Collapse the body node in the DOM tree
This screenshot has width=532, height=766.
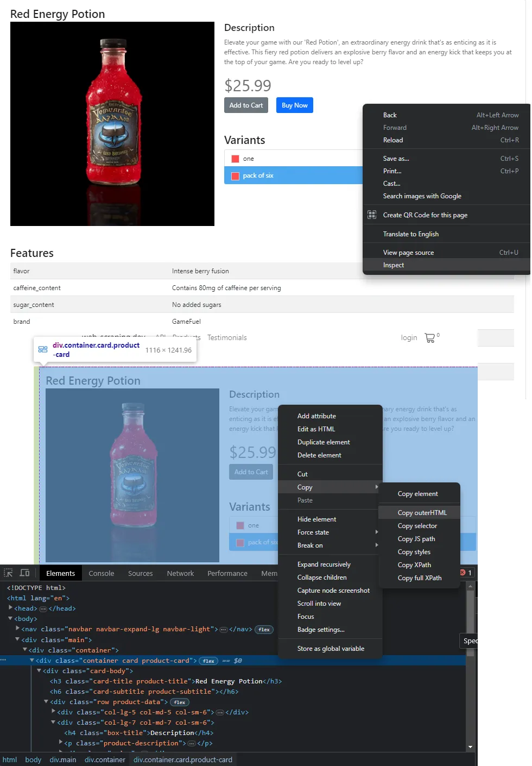tap(10, 619)
